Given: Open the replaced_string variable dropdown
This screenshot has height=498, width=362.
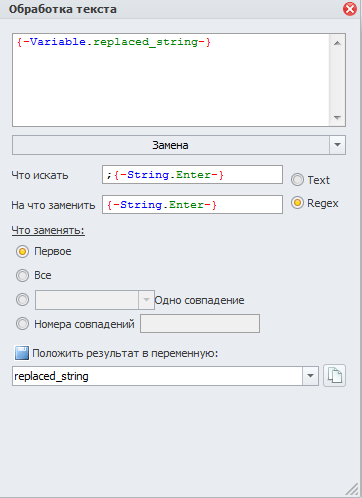Looking at the screenshot, I should pos(310,376).
